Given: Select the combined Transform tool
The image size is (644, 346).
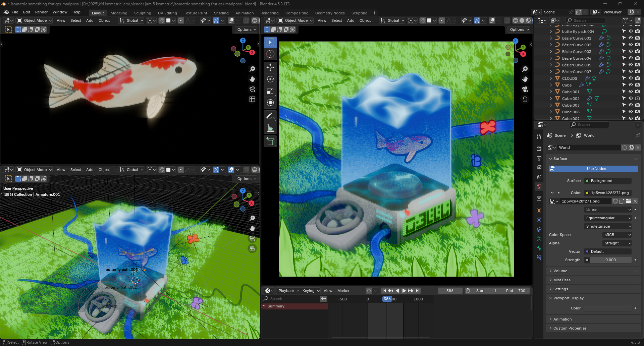Looking at the screenshot, I should (270, 103).
